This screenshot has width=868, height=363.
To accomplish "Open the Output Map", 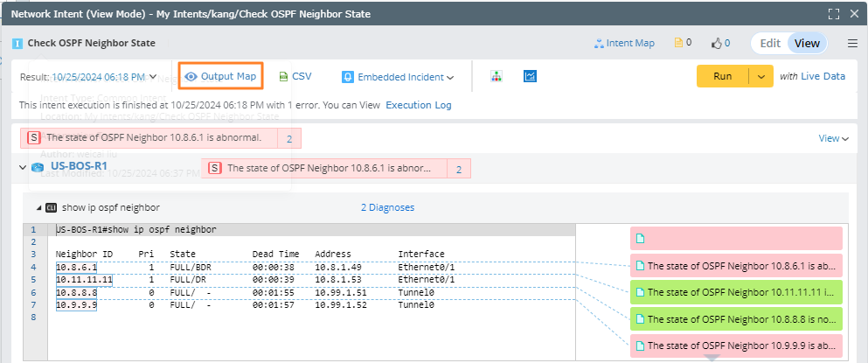I will [220, 76].
